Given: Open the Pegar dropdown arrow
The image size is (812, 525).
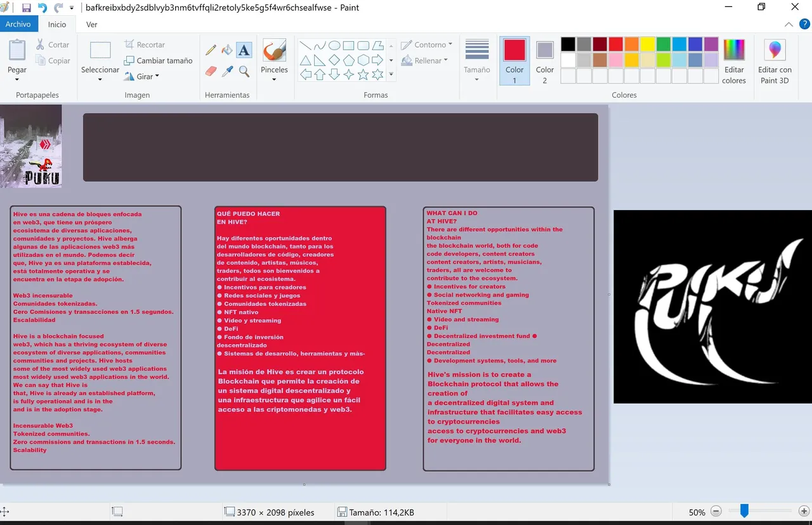Looking at the screenshot, I should [17, 80].
